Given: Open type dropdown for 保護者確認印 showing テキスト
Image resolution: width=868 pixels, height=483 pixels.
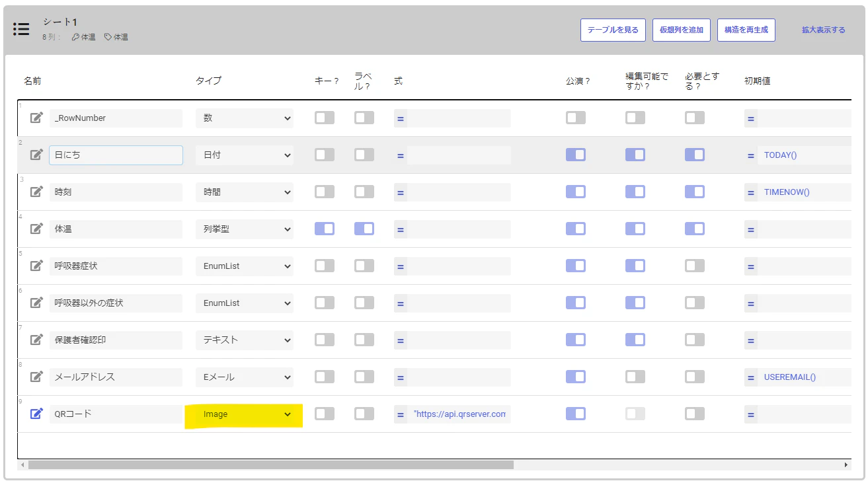Looking at the screenshot, I should tap(245, 340).
